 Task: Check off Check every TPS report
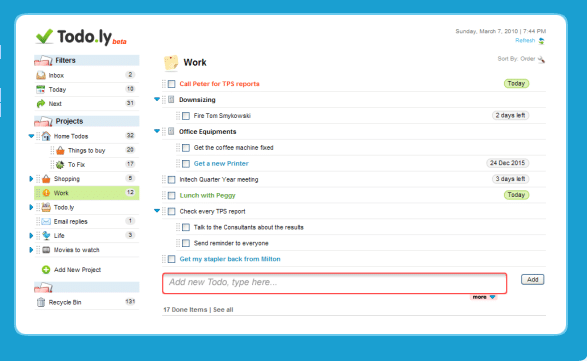click(x=171, y=212)
